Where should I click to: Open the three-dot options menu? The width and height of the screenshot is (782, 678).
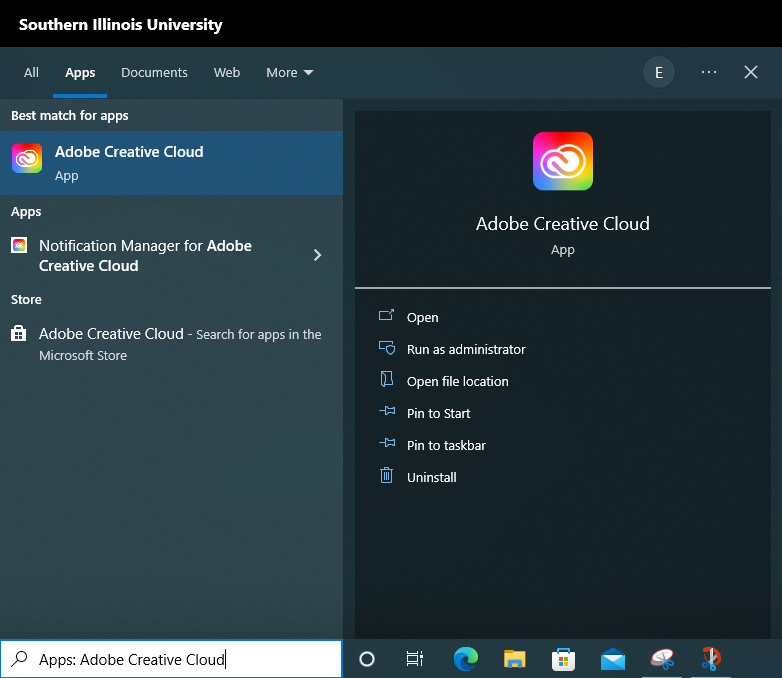coord(709,72)
